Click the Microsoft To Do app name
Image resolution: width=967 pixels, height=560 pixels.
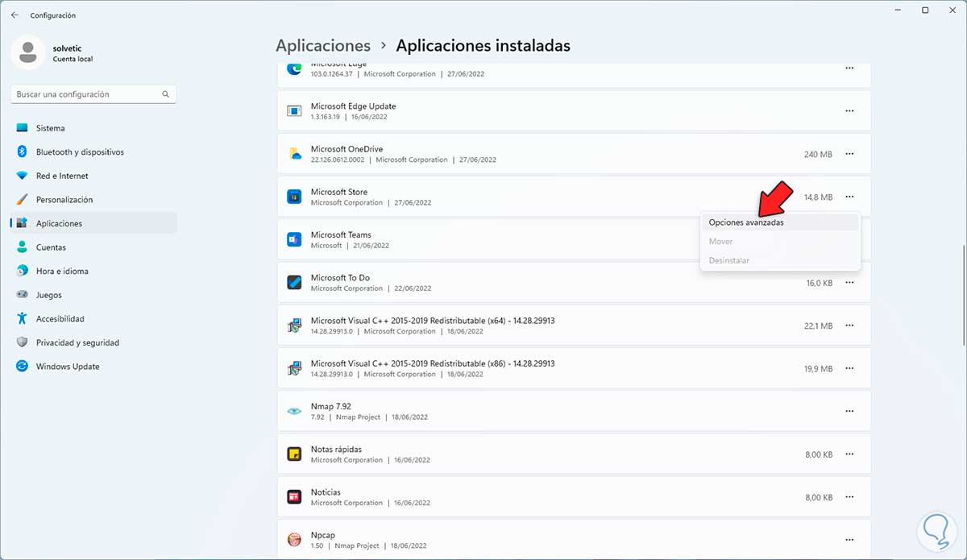click(x=340, y=278)
